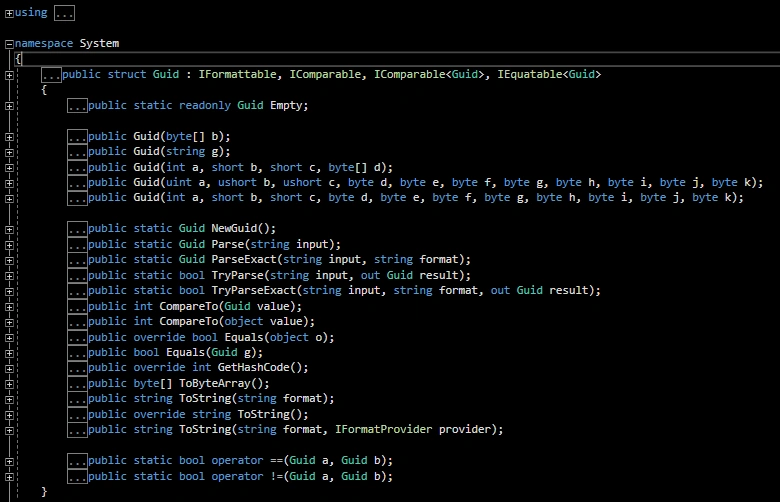
Task: Expand gutter plus beside Guid(uint a, ushort b) constructor
Action: 9,183
